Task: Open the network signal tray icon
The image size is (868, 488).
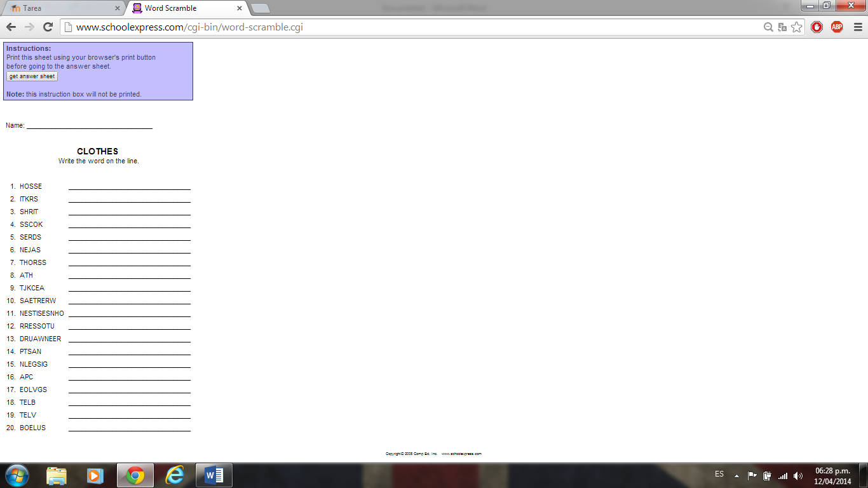Action: point(783,475)
